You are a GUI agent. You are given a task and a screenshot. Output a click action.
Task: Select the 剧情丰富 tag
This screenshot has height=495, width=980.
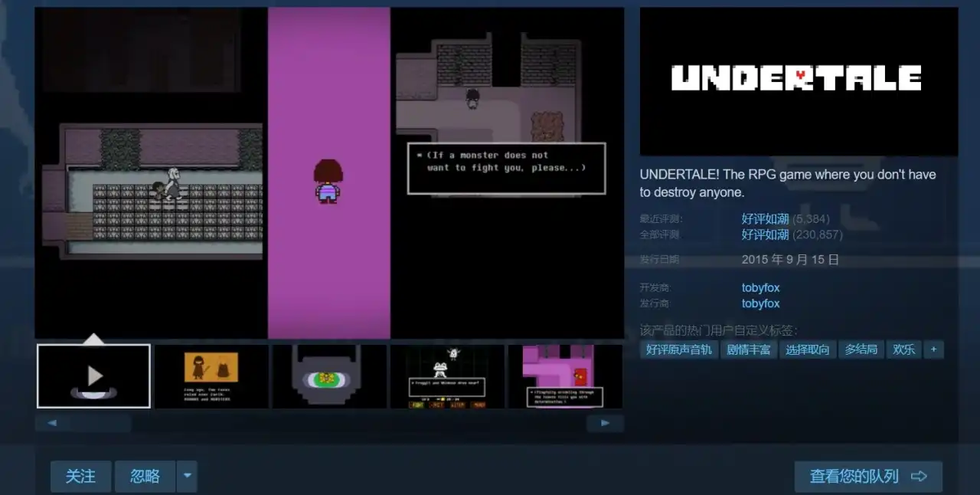coord(749,349)
